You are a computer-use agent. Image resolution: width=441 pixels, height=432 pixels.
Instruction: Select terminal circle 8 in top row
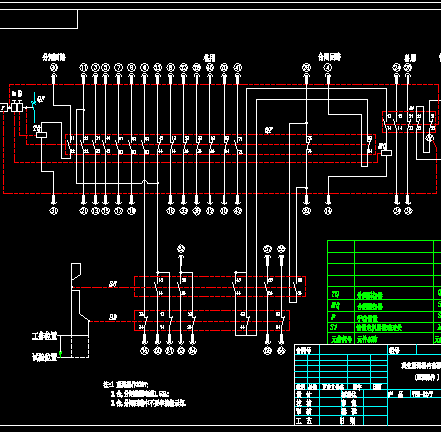click(x=132, y=68)
